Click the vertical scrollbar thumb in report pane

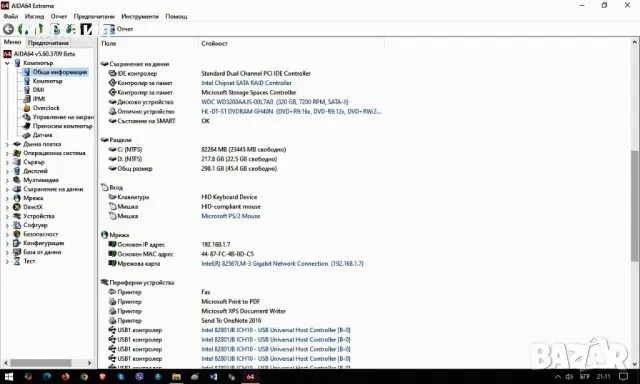click(634, 206)
